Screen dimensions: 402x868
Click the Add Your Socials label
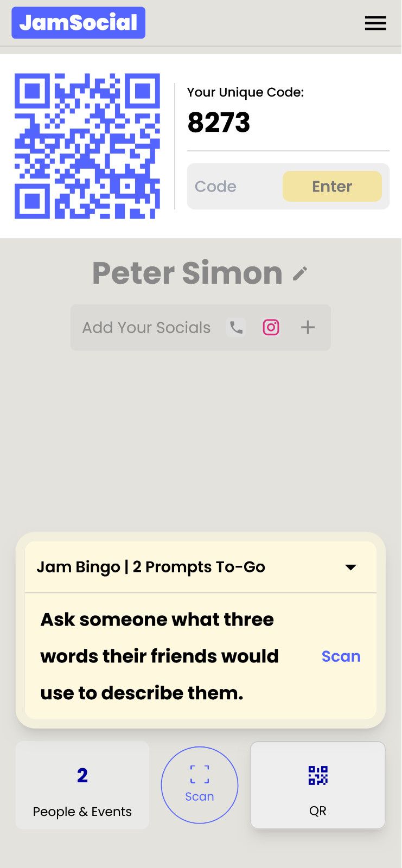146,328
